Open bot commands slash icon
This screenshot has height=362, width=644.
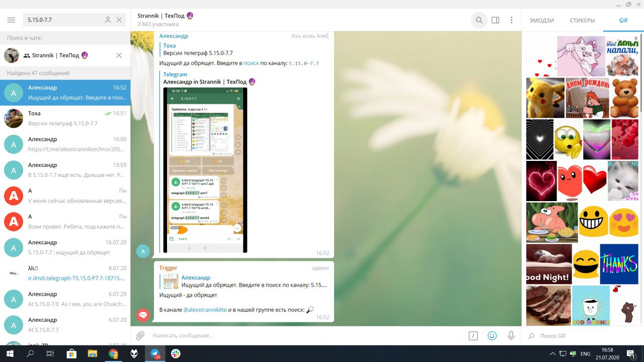[x=473, y=336]
